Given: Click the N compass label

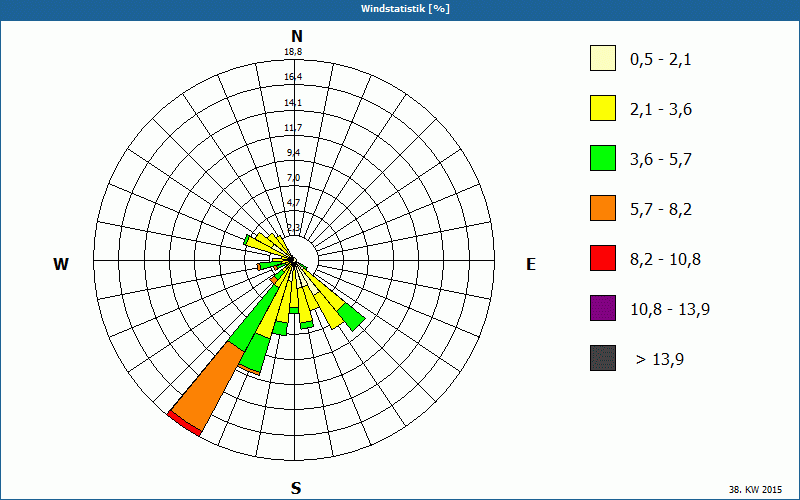Looking at the screenshot, I should click(296, 36).
